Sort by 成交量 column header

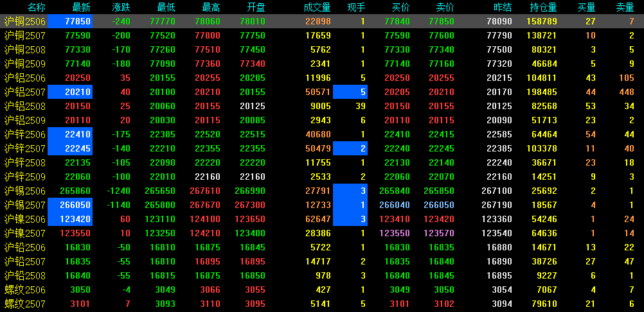pos(317,7)
